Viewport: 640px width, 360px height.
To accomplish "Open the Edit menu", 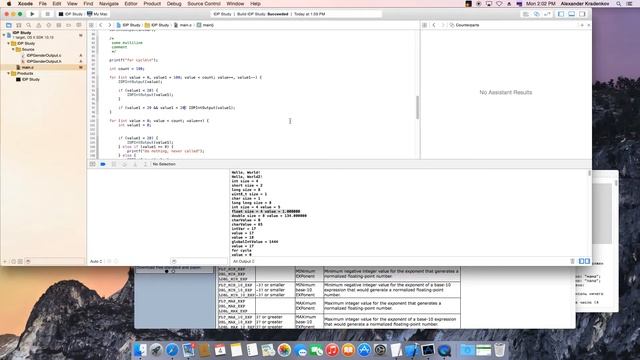I will click(x=57, y=4).
